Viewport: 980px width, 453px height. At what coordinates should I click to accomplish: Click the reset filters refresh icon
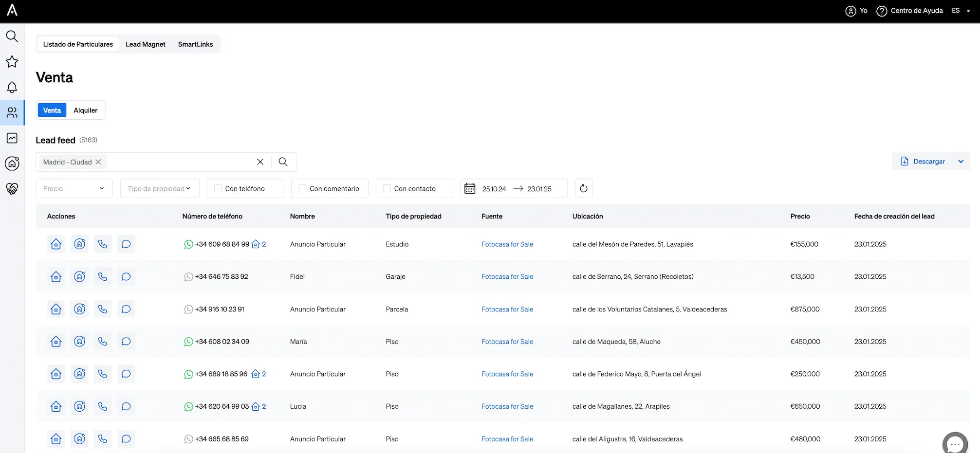click(x=584, y=189)
